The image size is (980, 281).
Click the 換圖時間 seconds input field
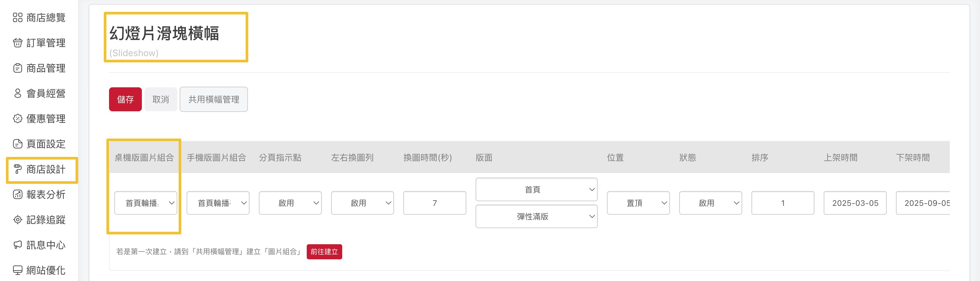[435, 203]
